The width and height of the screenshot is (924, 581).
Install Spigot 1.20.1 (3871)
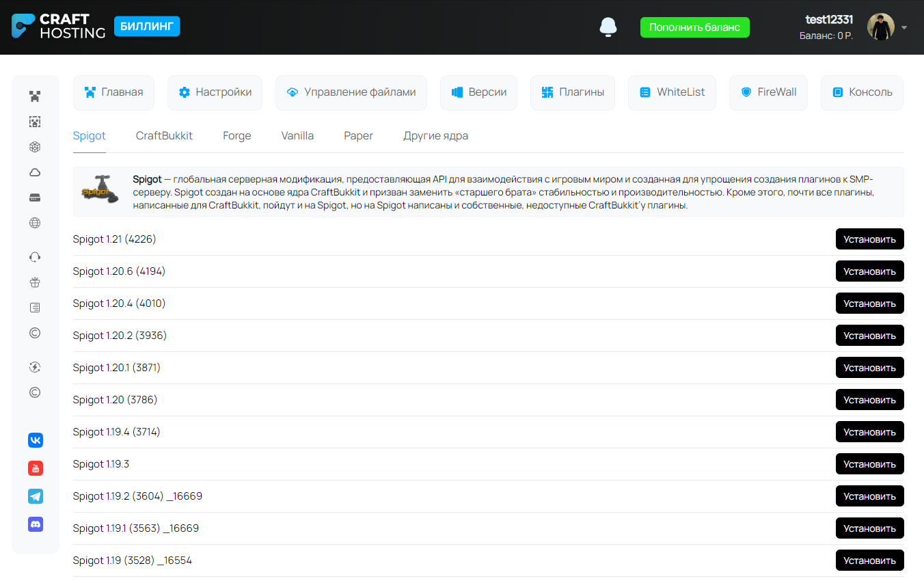coord(870,368)
